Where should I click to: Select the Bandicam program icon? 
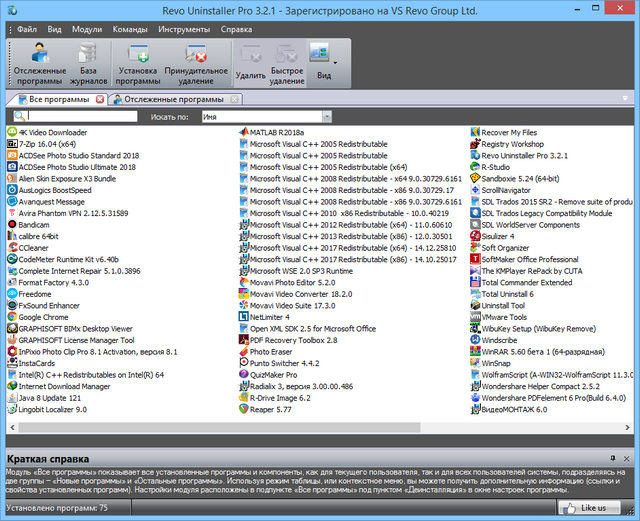pyautogui.click(x=12, y=225)
